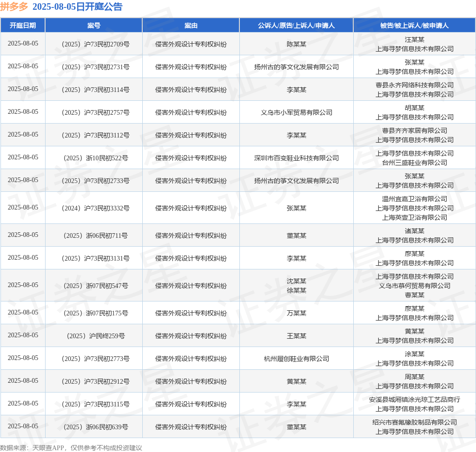Screen dimensions: 476x452
Task: Select case number (2025)沪73民初2731号
Action: (x=96, y=67)
